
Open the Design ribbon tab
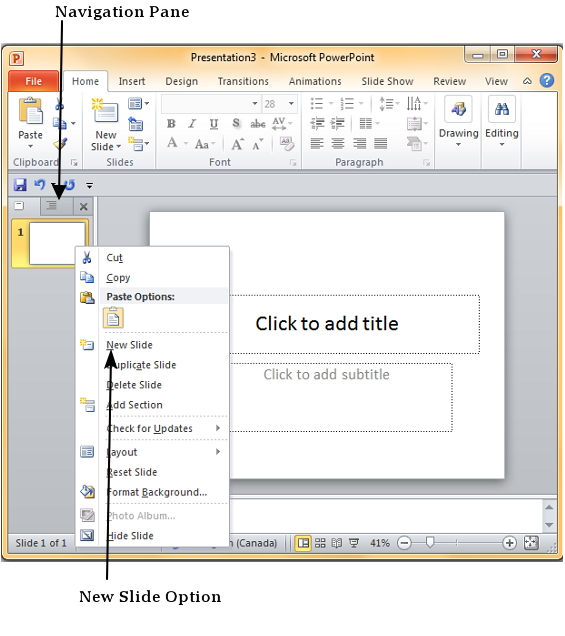point(181,81)
